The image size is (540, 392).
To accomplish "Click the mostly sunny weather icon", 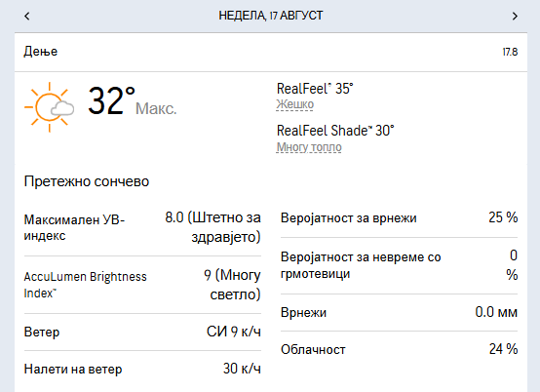I will coord(50,107).
